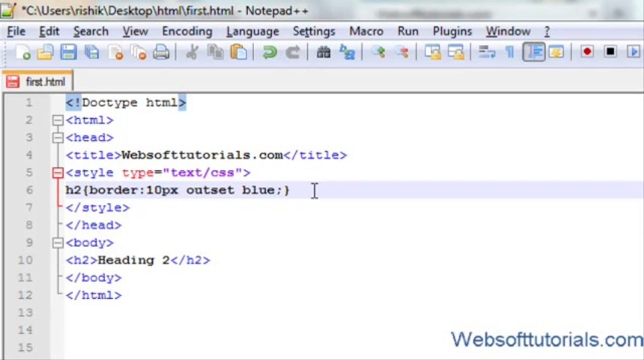Click the closing </body> tag
Viewport: 644px width, 360px height.
pyautogui.click(x=94, y=277)
